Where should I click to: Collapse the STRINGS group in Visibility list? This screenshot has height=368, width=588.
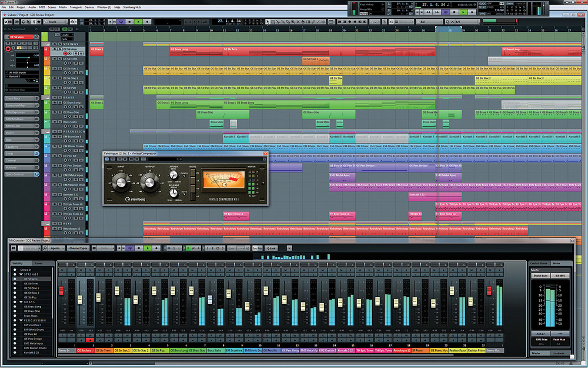[21, 274]
